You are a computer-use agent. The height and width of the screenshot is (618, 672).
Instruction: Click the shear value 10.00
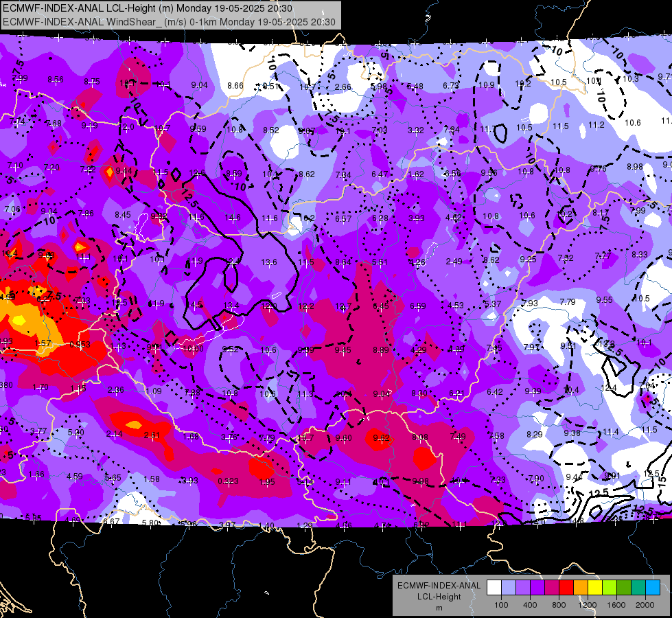point(193,349)
